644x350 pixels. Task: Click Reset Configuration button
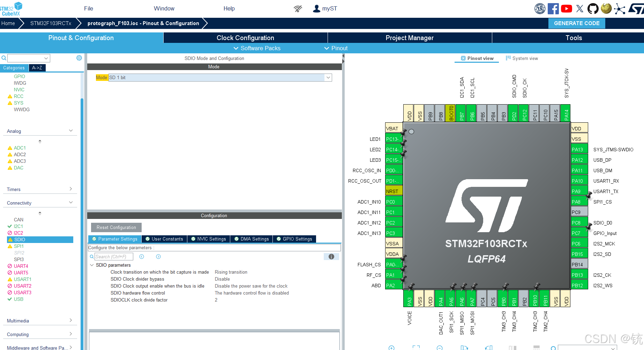click(116, 227)
